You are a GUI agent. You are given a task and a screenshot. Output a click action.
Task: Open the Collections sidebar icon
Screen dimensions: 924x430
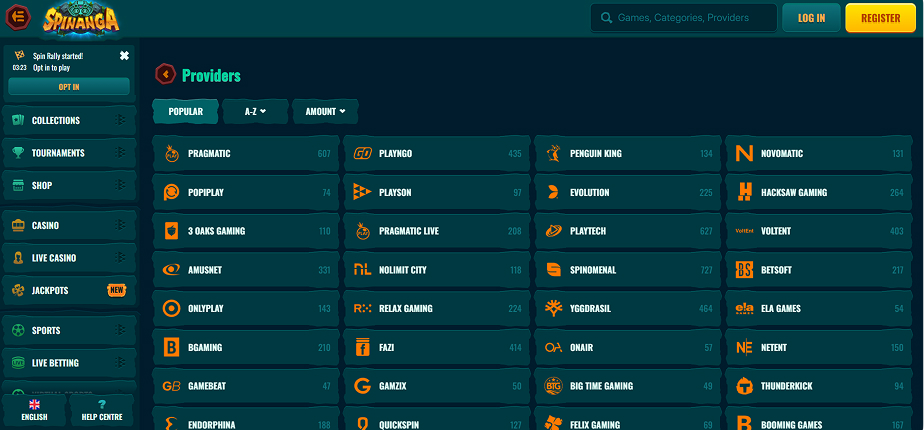pyautogui.click(x=18, y=120)
